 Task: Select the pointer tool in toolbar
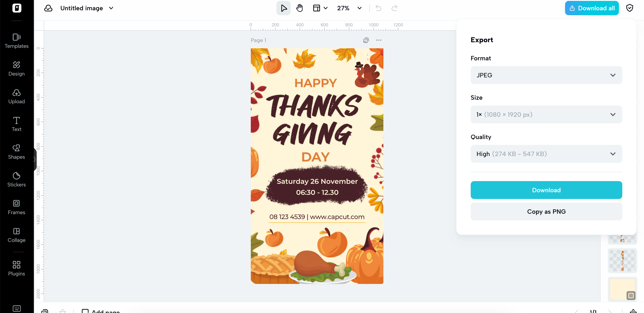(x=283, y=8)
